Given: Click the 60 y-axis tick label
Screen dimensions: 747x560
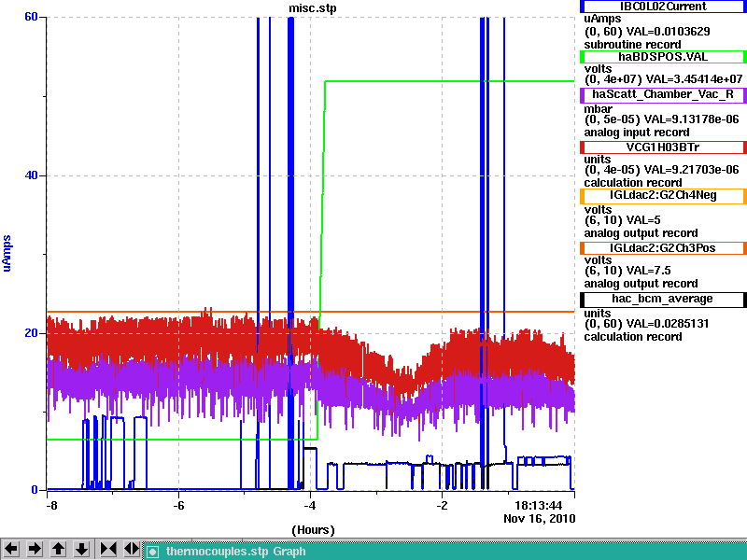Looking at the screenshot, I should pos(31,17).
